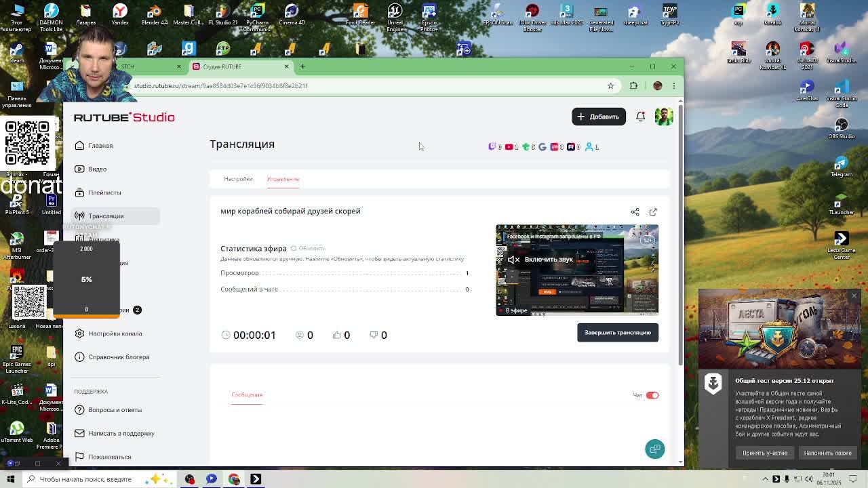Show hidden system tray icons
Image resolution: width=868 pixels, height=488 pixels.
pyautogui.click(x=764, y=479)
